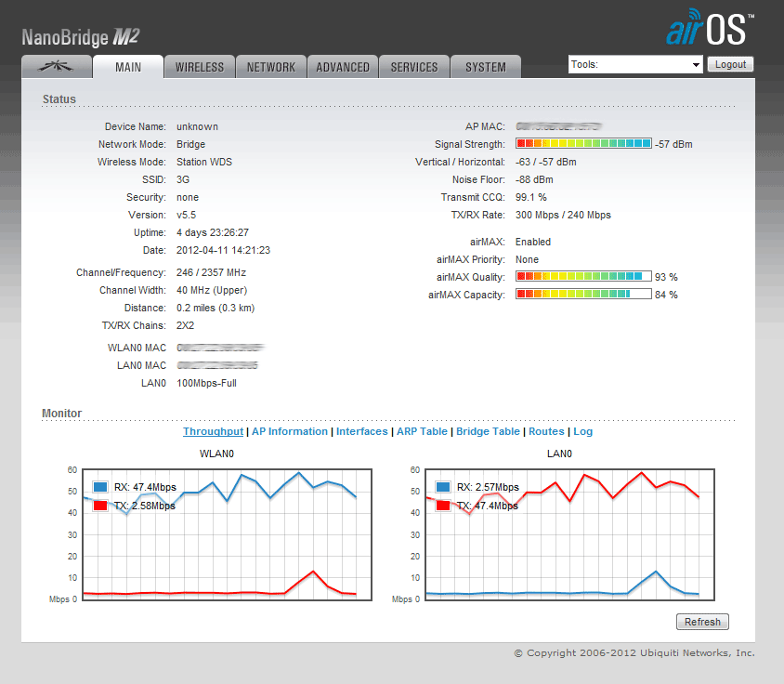Click the LAN0 legend 'RX: 2.57Mbps'

click(x=488, y=487)
